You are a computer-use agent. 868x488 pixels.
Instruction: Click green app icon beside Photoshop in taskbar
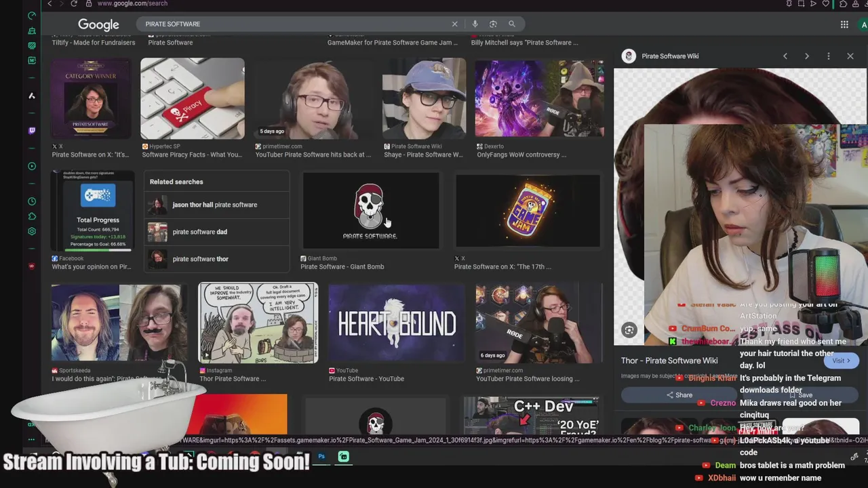[x=344, y=457]
